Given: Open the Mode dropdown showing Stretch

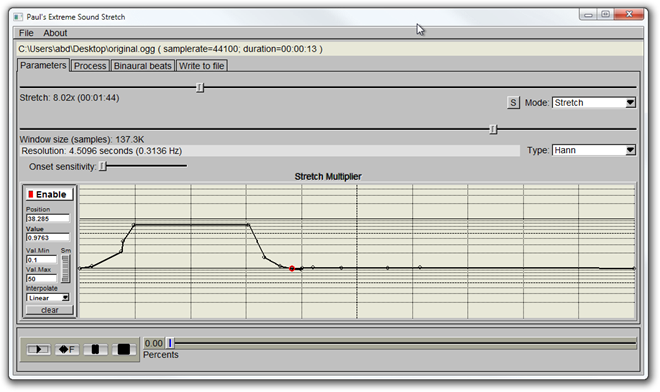Looking at the screenshot, I should pos(593,103).
